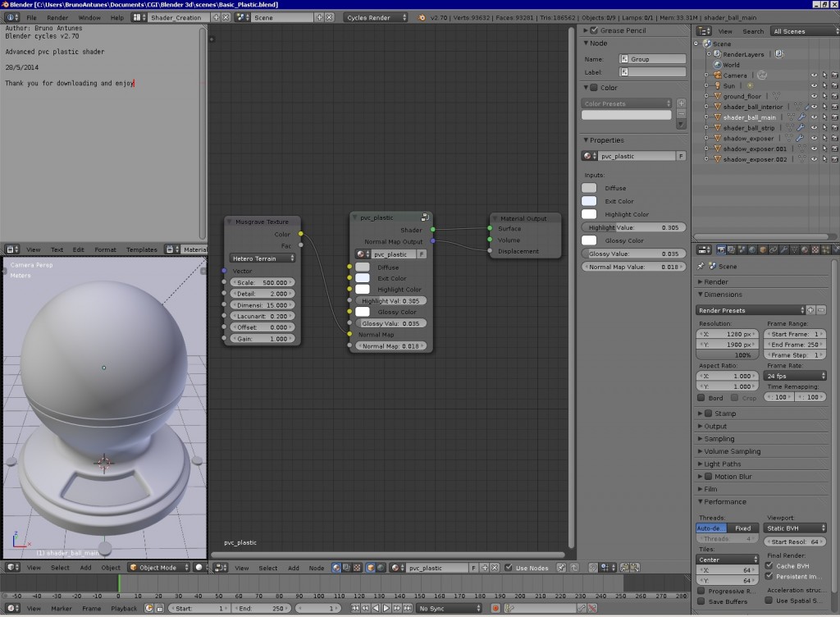Open the Object Data triangle properties icon
840x617 pixels.
pyautogui.click(x=794, y=249)
